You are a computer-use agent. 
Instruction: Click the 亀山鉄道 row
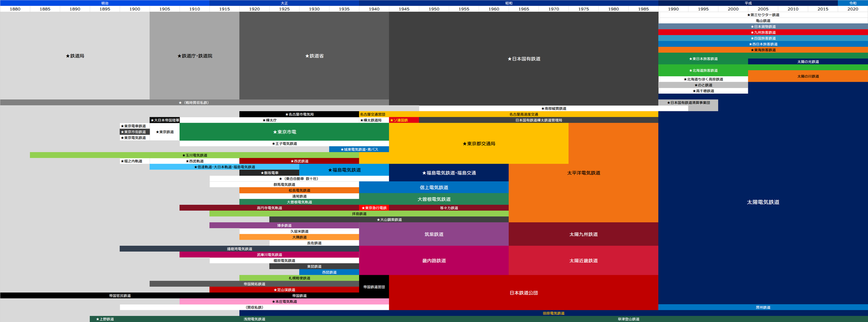763,21
